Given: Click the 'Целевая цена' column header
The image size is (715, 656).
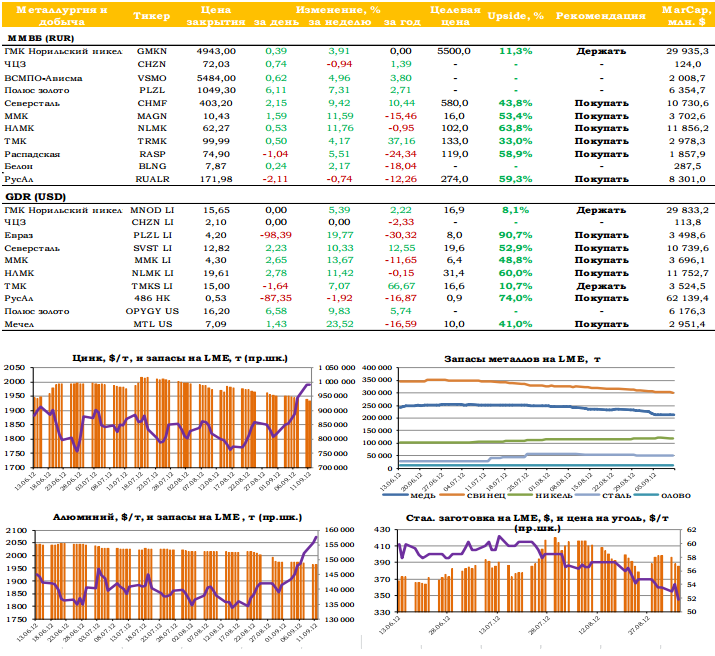Looking at the screenshot, I should pos(455,15).
